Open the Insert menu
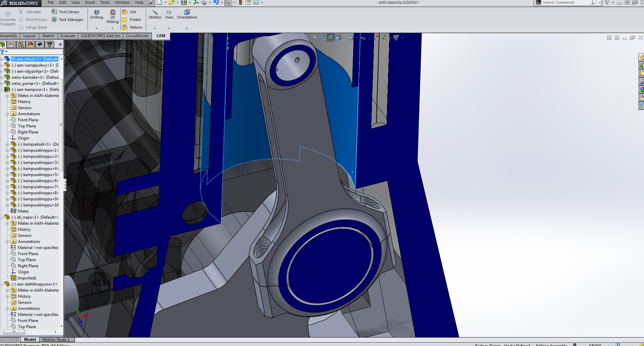This screenshot has height=346, width=644. click(x=90, y=2)
